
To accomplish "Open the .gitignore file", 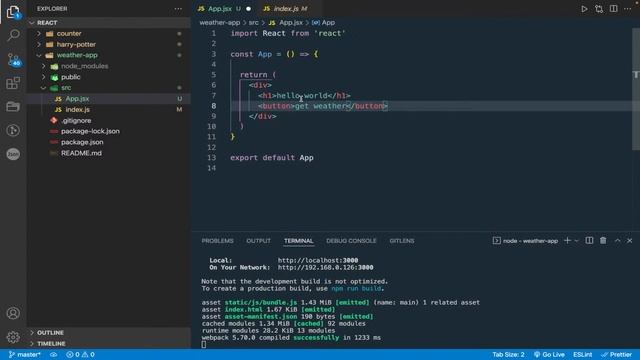I will coord(109,120).
